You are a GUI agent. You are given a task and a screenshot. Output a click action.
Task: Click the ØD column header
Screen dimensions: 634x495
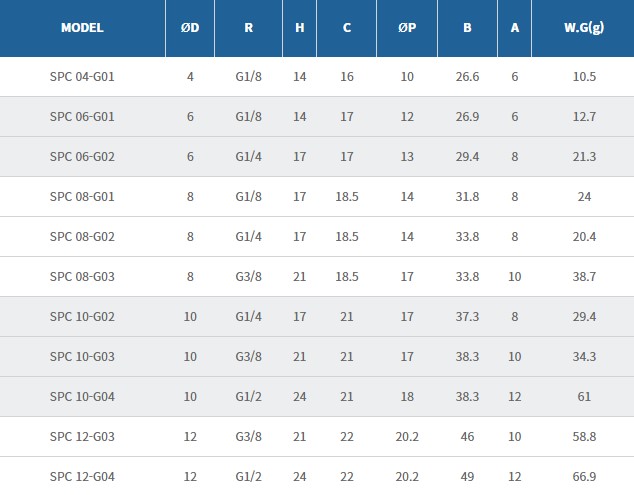(x=190, y=28)
